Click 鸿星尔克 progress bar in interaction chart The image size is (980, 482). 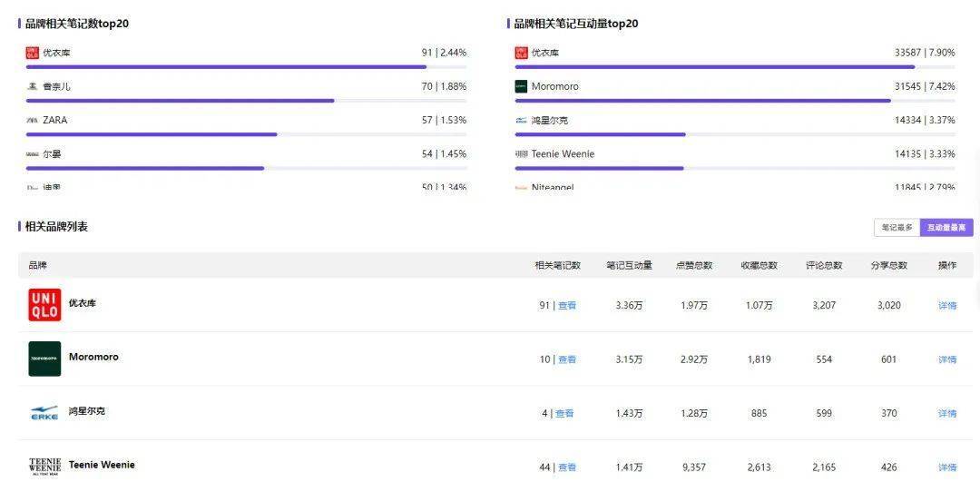735,134
